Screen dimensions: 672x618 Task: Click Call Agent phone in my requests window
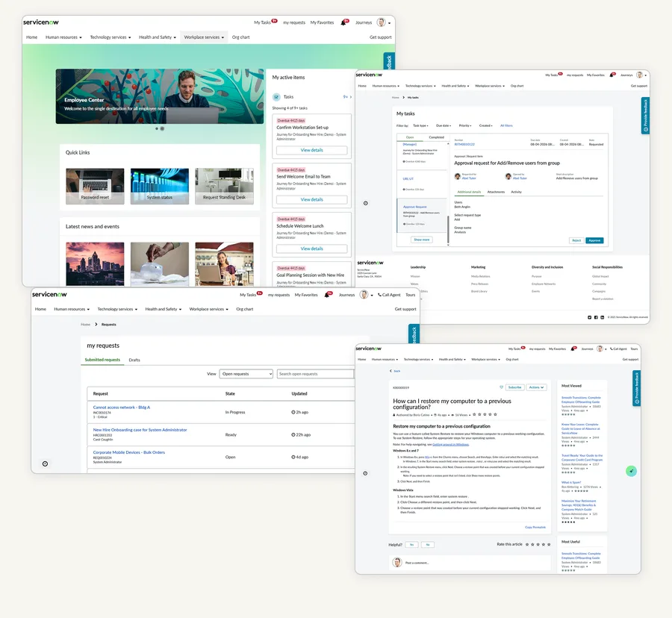point(389,295)
